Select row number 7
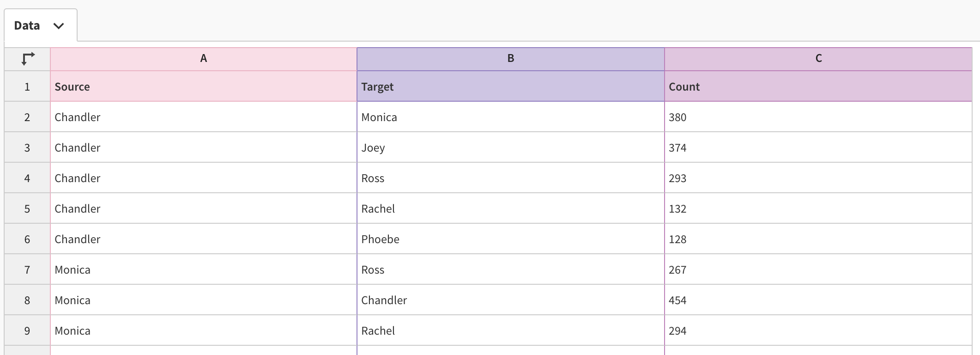 pyautogui.click(x=27, y=270)
